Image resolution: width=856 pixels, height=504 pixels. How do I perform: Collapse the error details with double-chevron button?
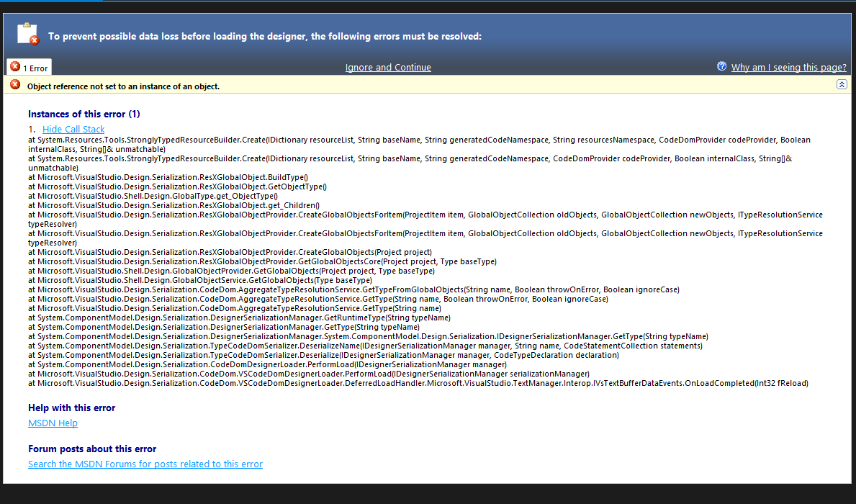click(842, 85)
